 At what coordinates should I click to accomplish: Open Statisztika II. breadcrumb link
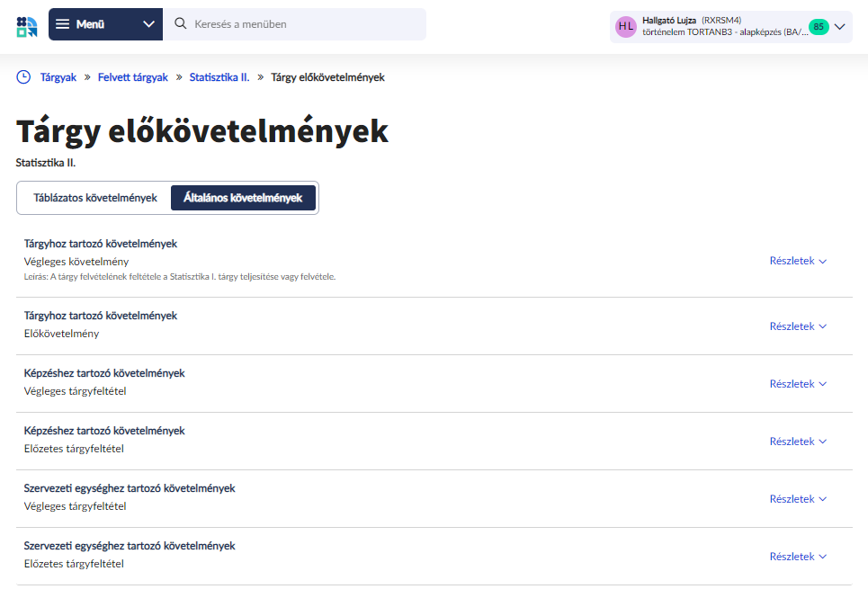pyautogui.click(x=219, y=77)
